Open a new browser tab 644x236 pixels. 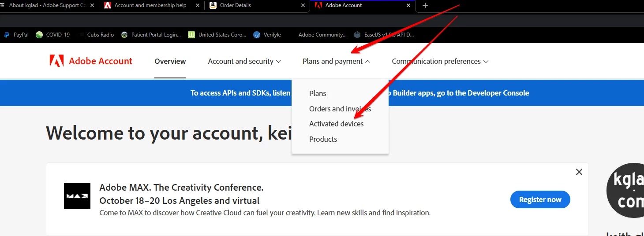[x=425, y=5]
